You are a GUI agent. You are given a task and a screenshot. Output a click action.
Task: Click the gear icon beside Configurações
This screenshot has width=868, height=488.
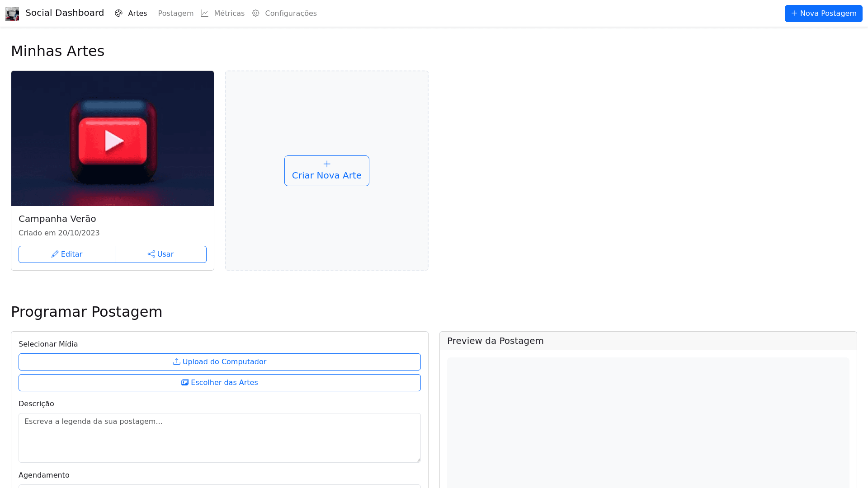(256, 14)
